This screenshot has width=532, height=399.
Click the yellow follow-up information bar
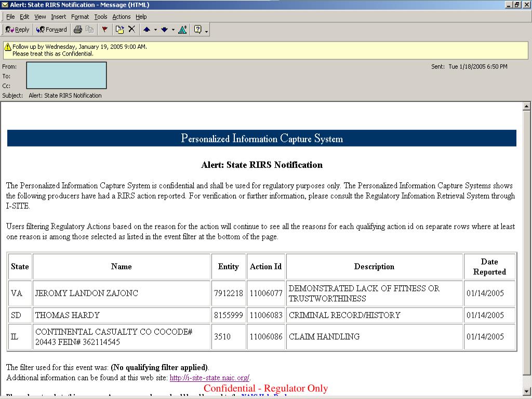click(x=265, y=50)
